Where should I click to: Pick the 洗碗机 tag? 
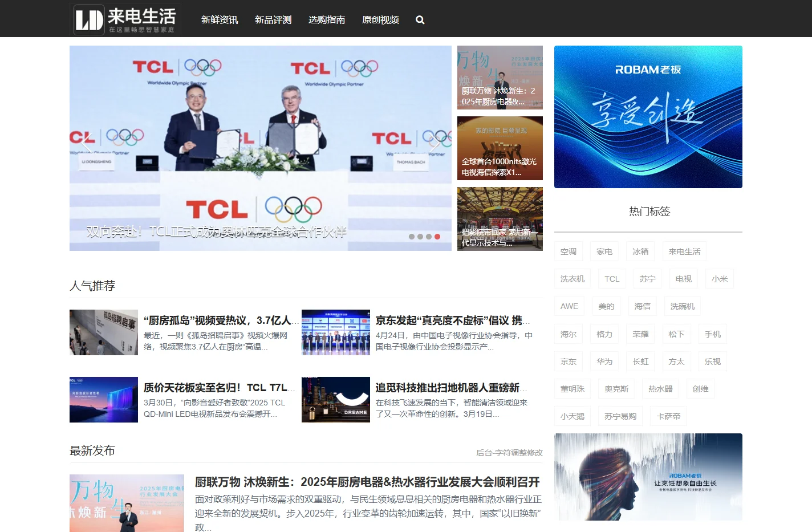(683, 306)
